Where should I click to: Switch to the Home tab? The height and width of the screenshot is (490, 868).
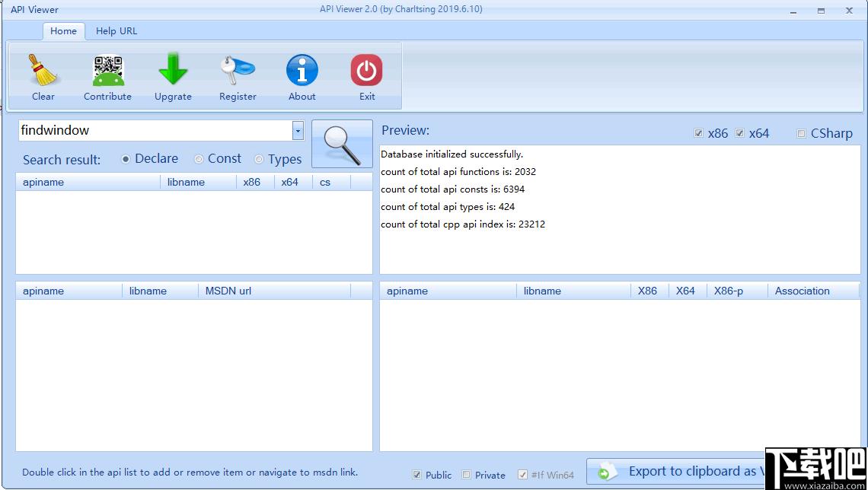point(64,31)
